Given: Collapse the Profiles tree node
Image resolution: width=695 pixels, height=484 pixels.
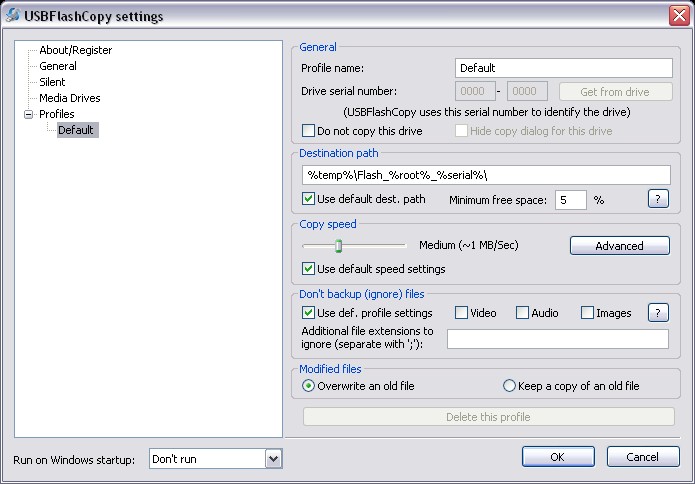Looking at the screenshot, I should click(x=28, y=114).
